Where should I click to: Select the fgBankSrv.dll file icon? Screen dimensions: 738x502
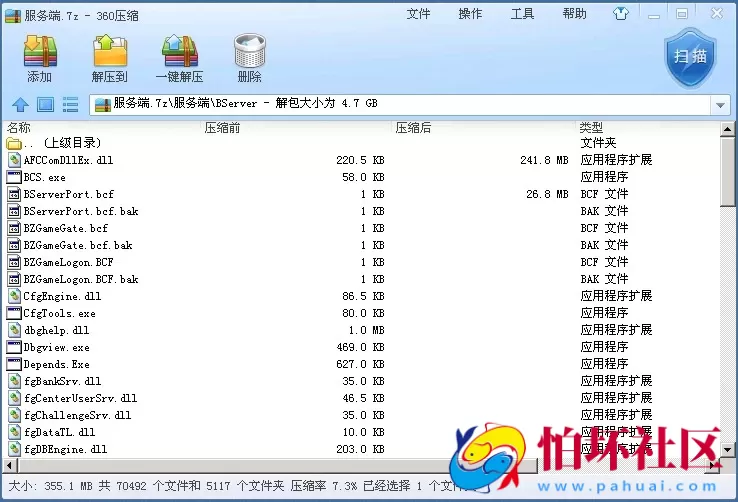[15, 381]
